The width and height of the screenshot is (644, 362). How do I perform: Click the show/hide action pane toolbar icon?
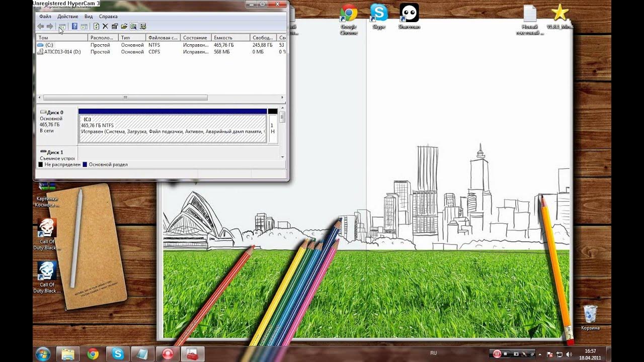pos(84,26)
